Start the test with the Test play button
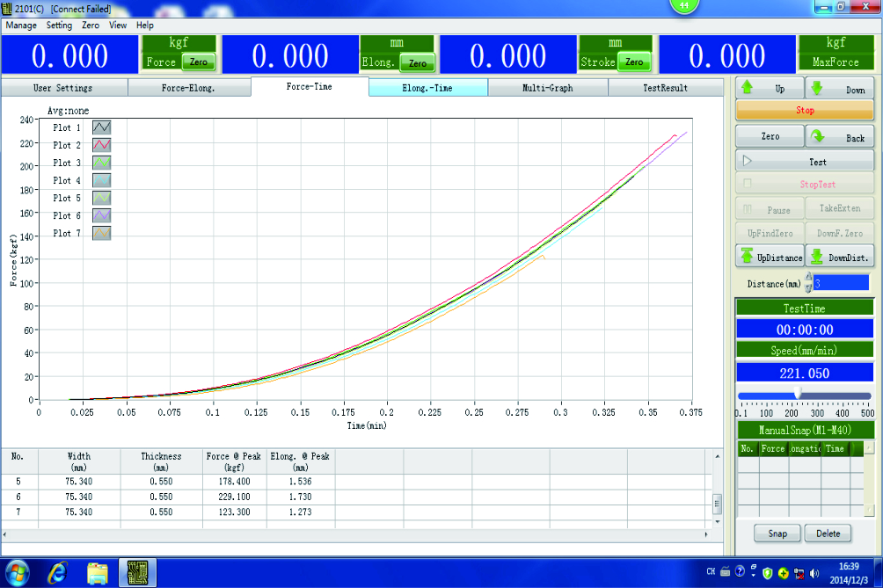 (805, 162)
